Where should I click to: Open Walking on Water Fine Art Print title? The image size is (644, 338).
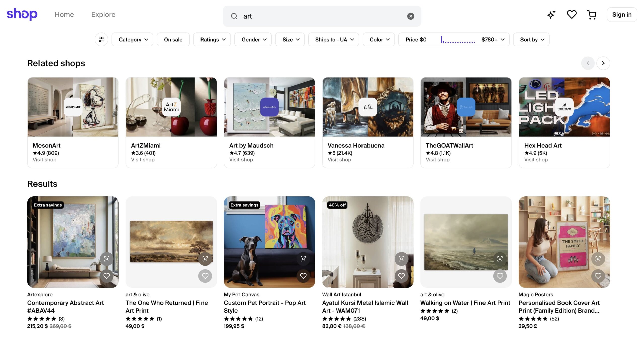(465, 303)
